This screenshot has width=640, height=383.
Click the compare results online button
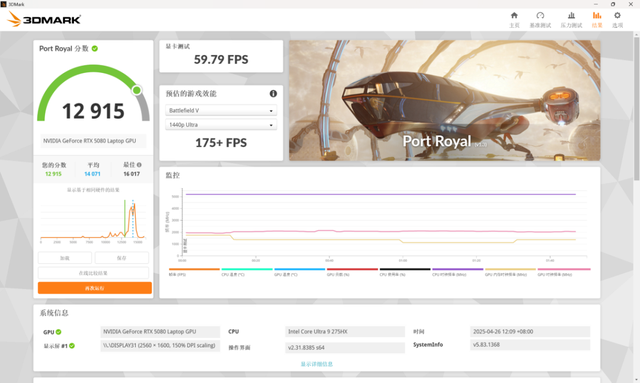93,273
